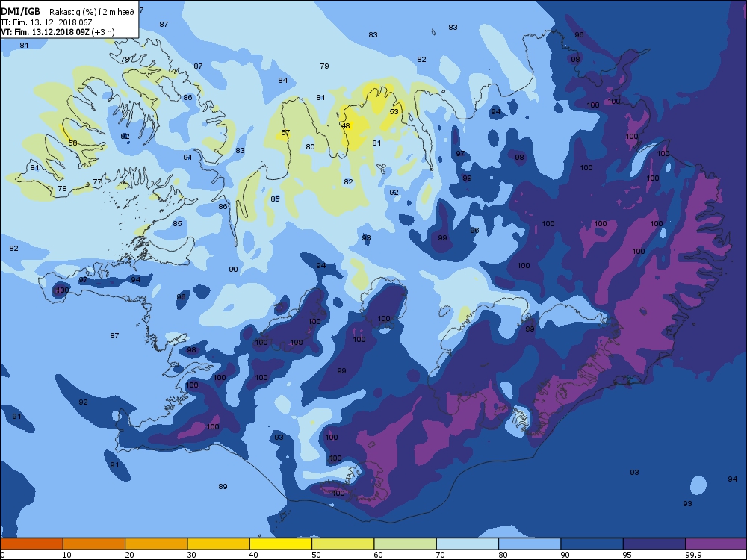The height and width of the screenshot is (560, 747).
Task: Pick the indigo 95–99.9 legend swatch
Action: tap(654, 544)
